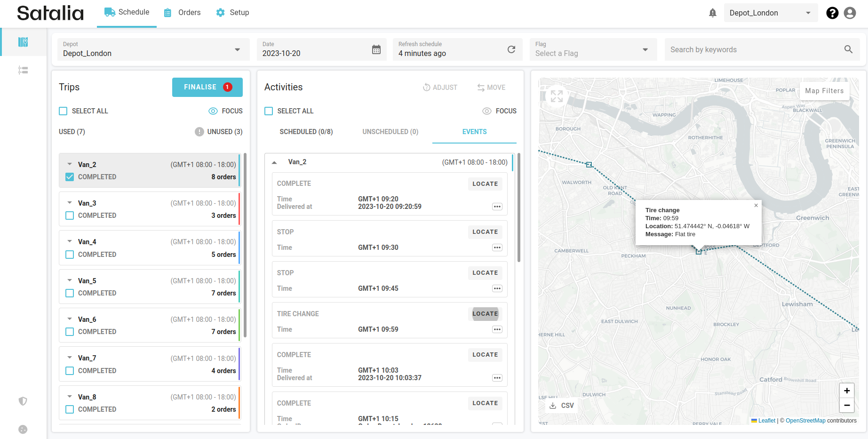The width and height of the screenshot is (868, 439).
Task: Click the refresh schedule icon
Action: [x=511, y=49]
